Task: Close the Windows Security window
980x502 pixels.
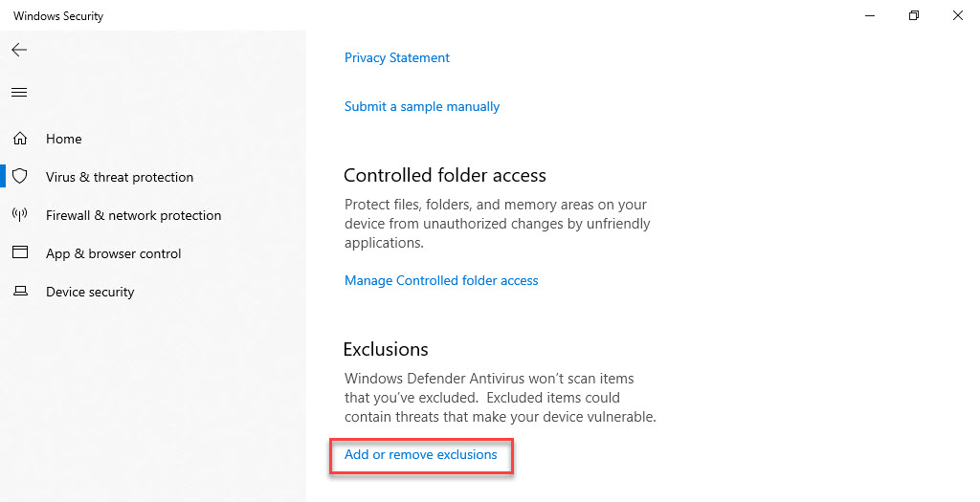Action: coord(957,15)
